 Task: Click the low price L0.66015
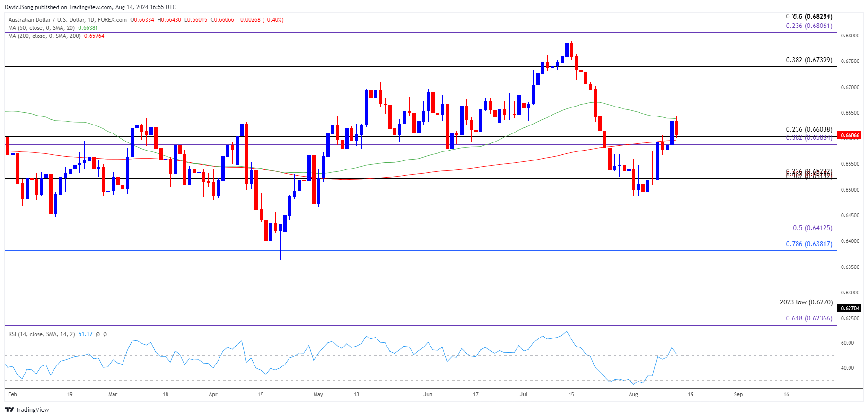point(196,20)
